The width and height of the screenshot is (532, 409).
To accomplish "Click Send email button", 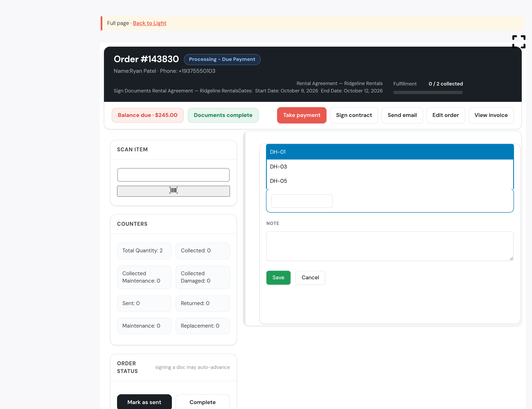I will pyautogui.click(x=402, y=115).
